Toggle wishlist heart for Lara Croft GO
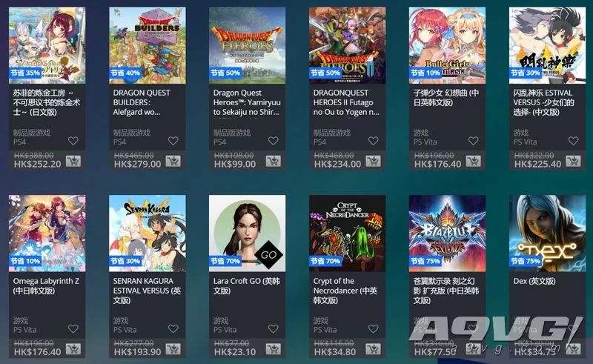 [x=273, y=329]
